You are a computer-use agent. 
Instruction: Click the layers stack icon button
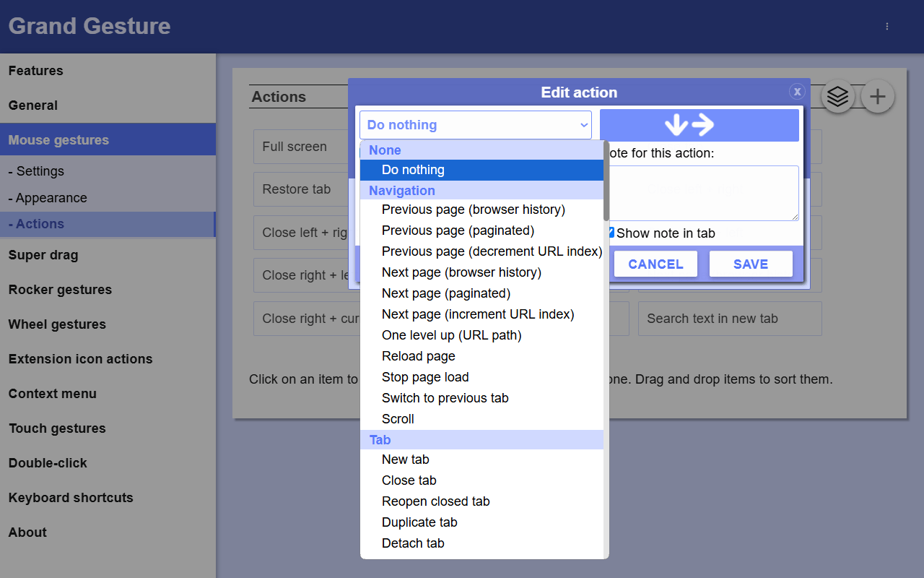click(837, 96)
